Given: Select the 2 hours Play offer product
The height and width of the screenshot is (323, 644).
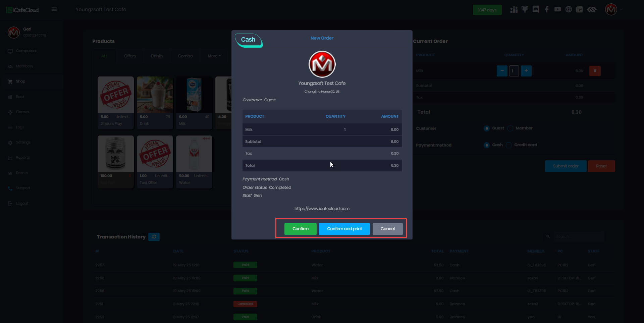Looking at the screenshot, I should click(x=116, y=103).
